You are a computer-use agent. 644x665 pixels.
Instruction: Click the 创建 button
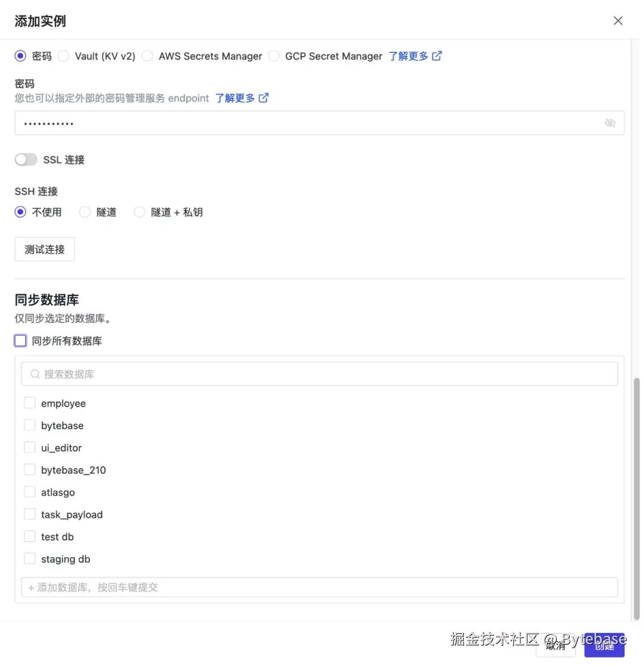604,646
